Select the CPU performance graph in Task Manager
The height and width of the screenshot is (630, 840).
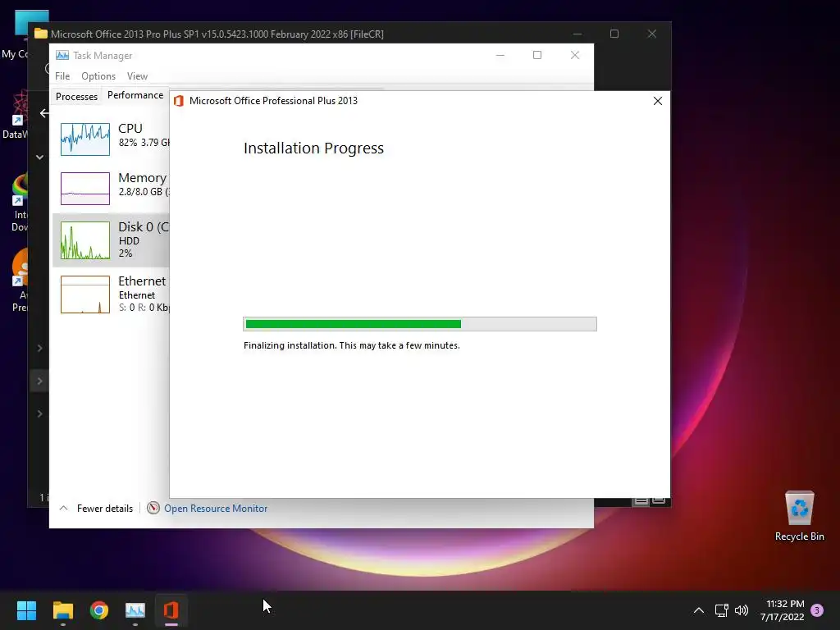point(85,139)
